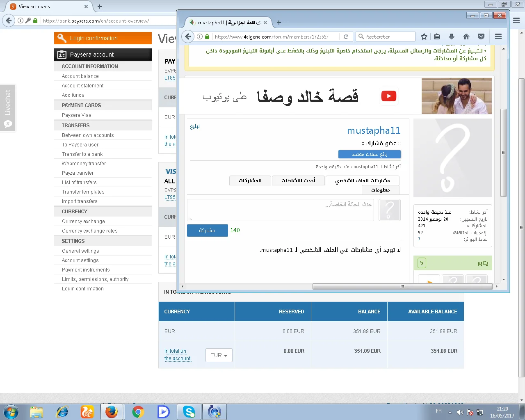Open Skype from the Windows taskbar

pos(189,412)
